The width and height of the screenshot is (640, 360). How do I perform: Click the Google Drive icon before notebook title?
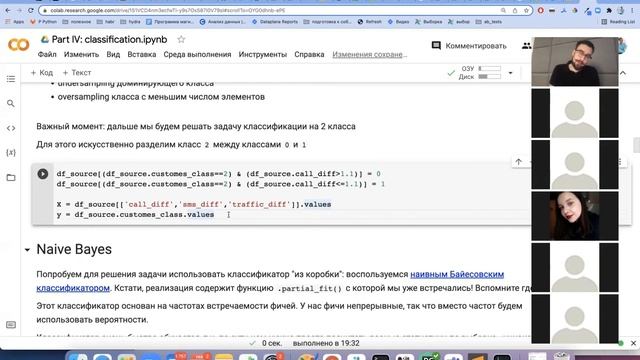tap(44, 40)
